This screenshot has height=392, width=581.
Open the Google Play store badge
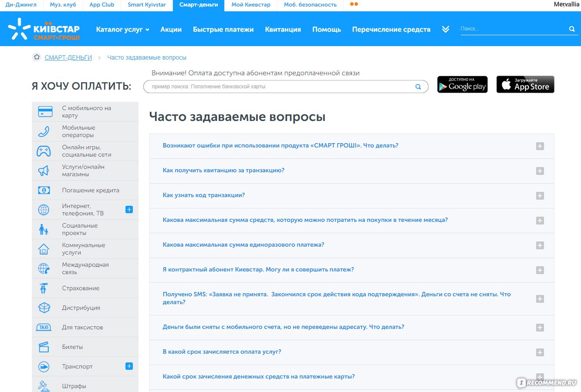click(463, 84)
